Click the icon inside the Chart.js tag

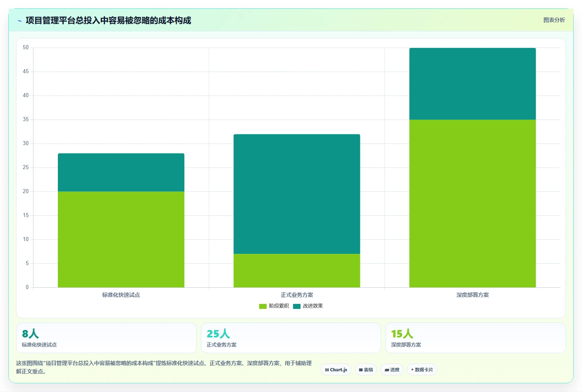(x=327, y=370)
